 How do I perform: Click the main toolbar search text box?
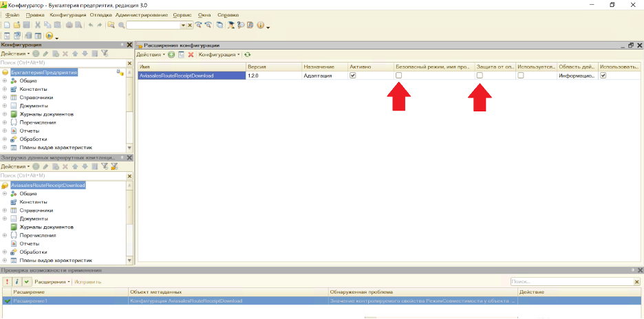click(153, 25)
